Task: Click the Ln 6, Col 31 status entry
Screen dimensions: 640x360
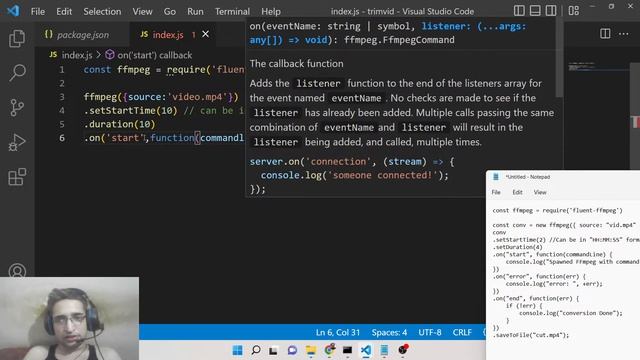Action: pyautogui.click(x=338, y=333)
